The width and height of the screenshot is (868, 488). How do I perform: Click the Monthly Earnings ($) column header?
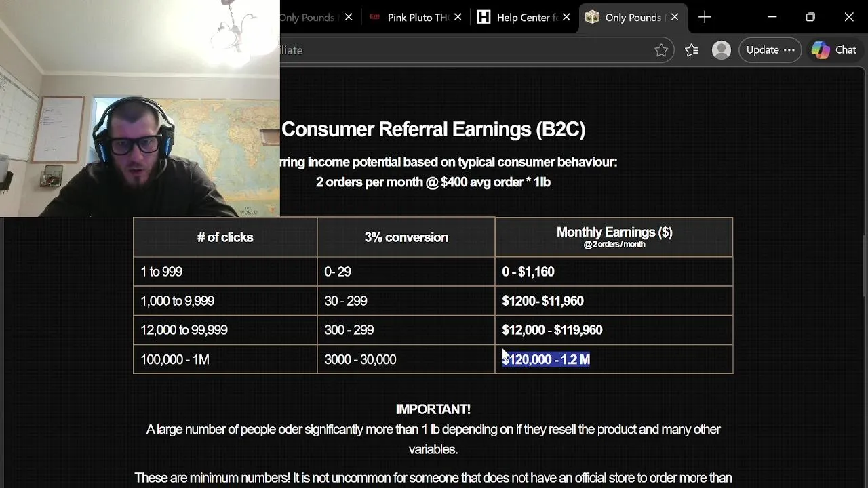point(614,237)
